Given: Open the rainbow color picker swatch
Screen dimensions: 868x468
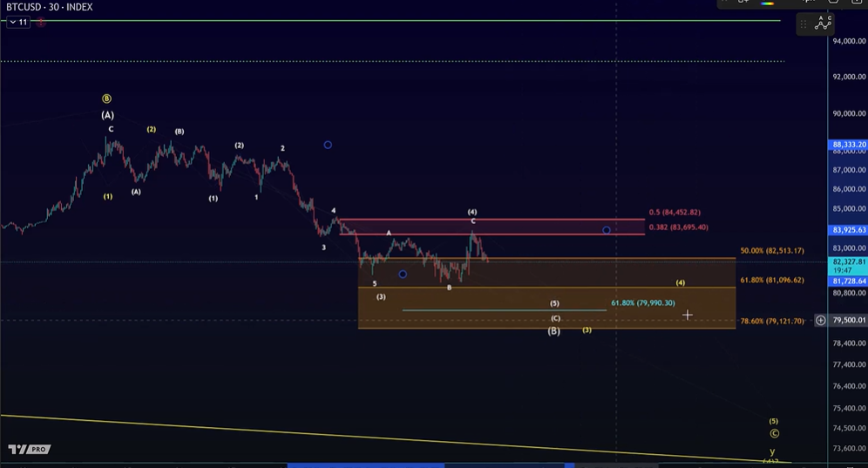Looking at the screenshot, I should [x=768, y=3].
